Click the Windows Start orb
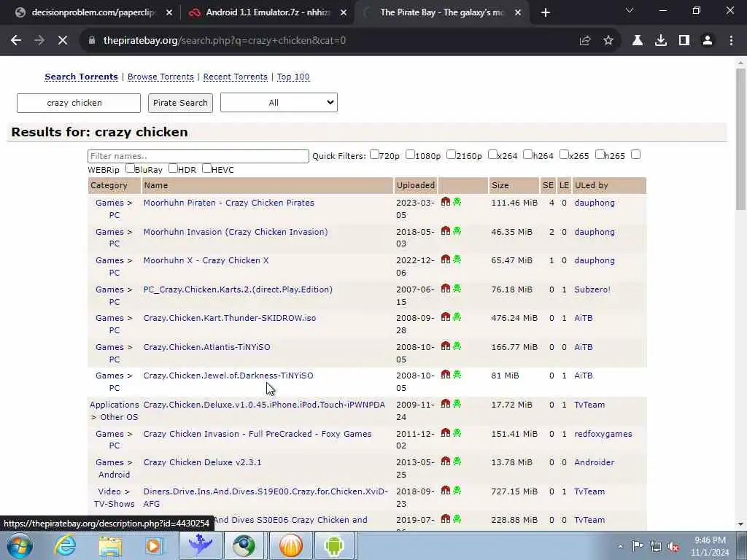 pos(20,545)
